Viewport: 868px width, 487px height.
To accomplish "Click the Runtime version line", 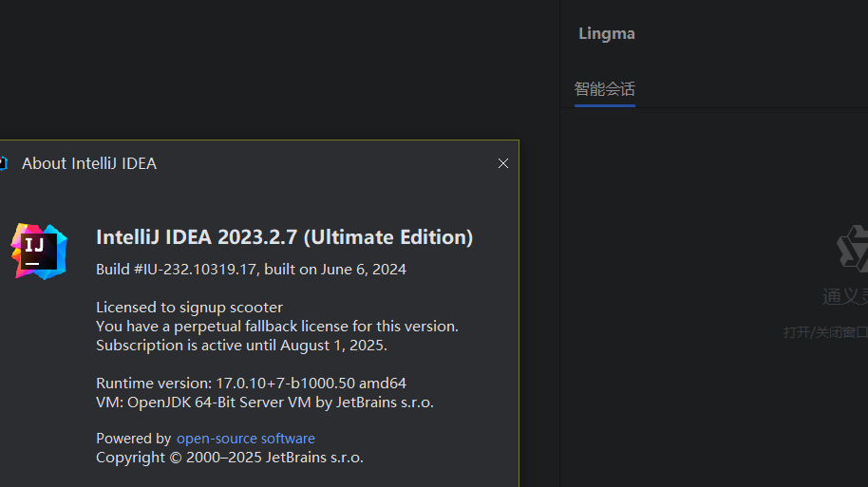I will point(251,383).
